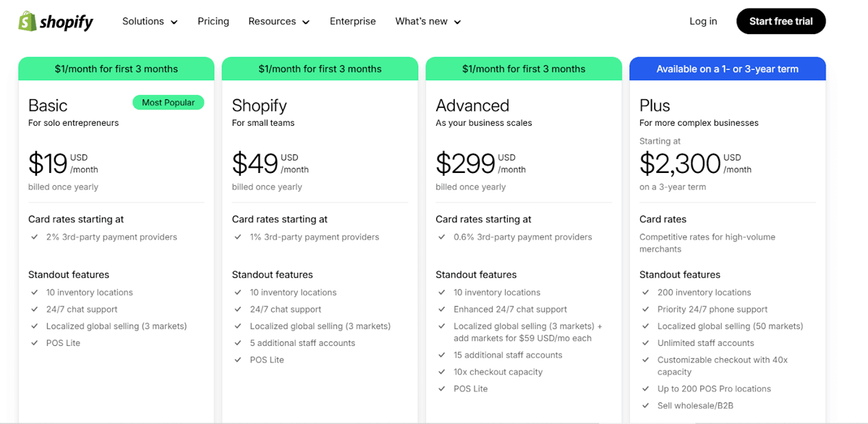Click the Log in link
This screenshot has width=868, height=424.
click(703, 22)
